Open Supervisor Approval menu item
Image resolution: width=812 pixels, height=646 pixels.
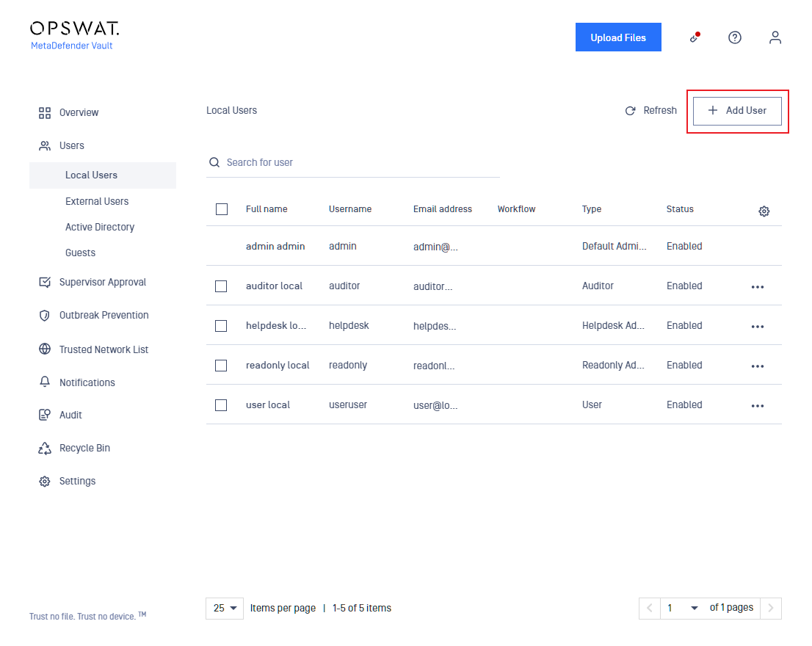[103, 282]
